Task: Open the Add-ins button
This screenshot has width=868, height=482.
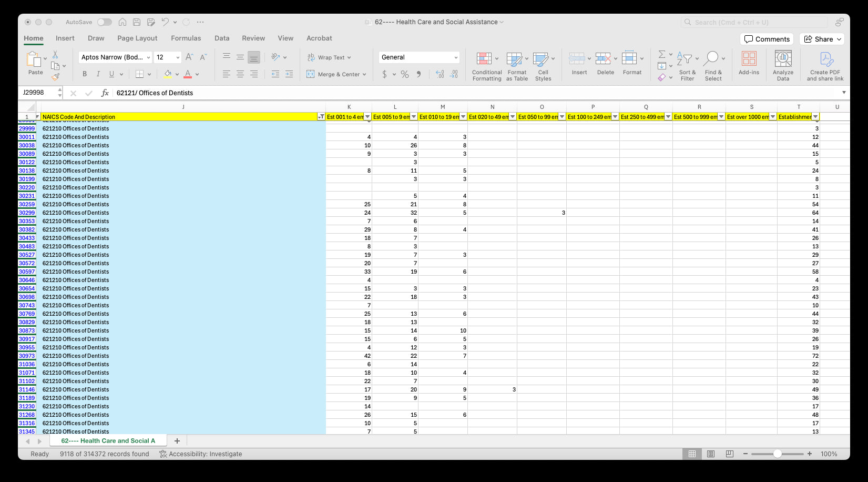Action: (x=749, y=63)
